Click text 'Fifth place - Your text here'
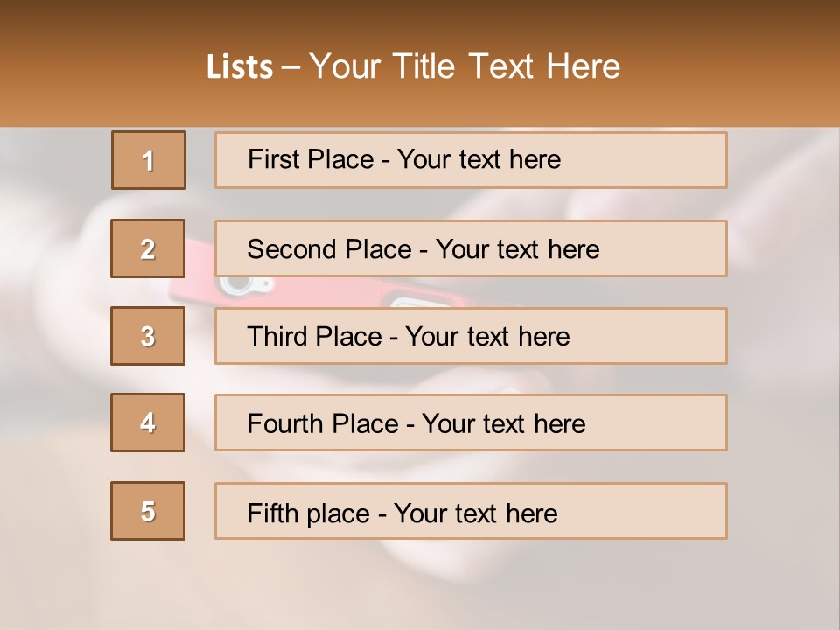 402,513
